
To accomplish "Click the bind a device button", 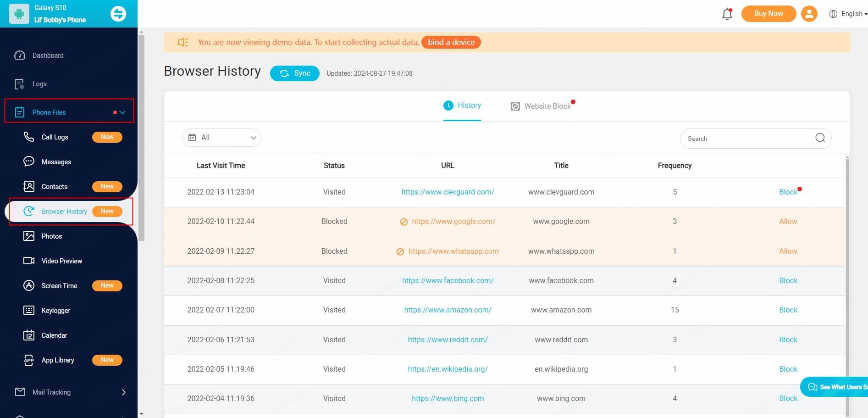I will 451,42.
